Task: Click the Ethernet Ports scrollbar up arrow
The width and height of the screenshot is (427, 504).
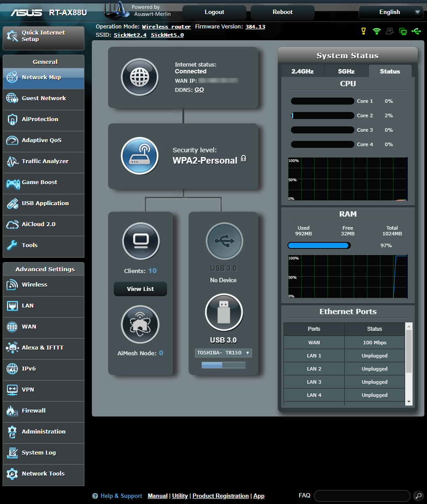Action: [x=409, y=326]
